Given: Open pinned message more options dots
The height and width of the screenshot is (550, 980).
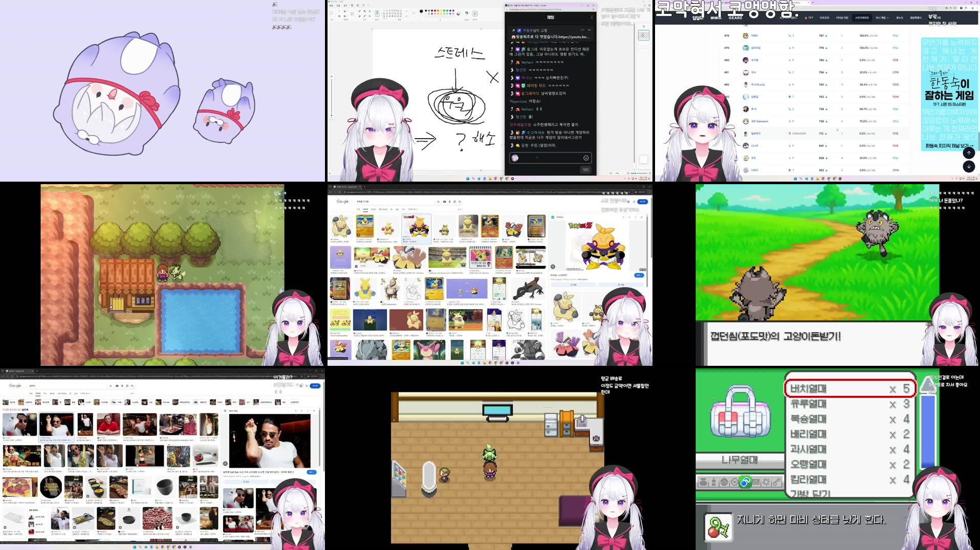Looking at the screenshot, I should tap(582, 30).
